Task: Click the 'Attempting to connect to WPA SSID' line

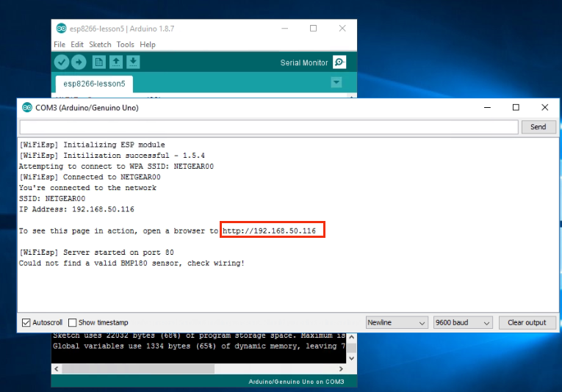Action: (x=116, y=167)
